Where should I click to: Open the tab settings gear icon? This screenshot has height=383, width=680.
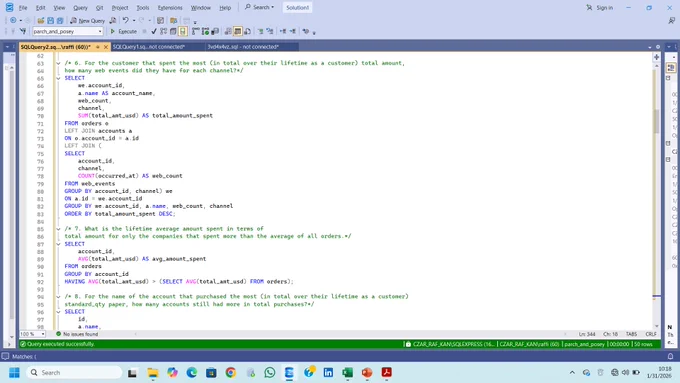point(658,47)
